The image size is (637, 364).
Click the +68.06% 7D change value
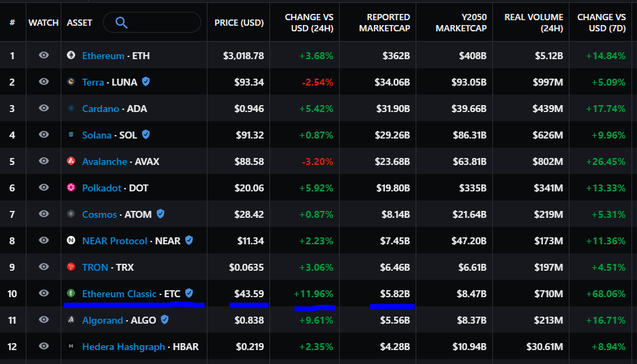pyautogui.click(x=606, y=294)
